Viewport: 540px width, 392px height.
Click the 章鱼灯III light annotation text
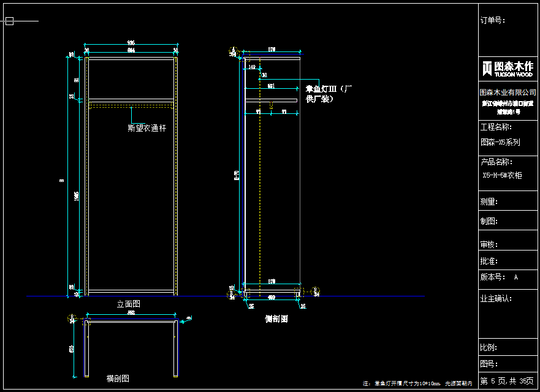click(x=330, y=93)
